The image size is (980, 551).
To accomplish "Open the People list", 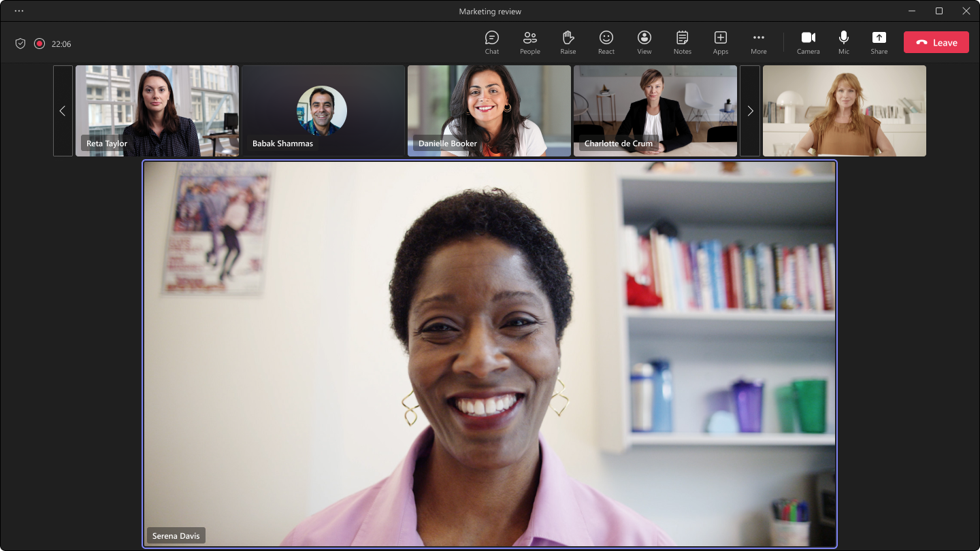I will click(x=529, y=41).
